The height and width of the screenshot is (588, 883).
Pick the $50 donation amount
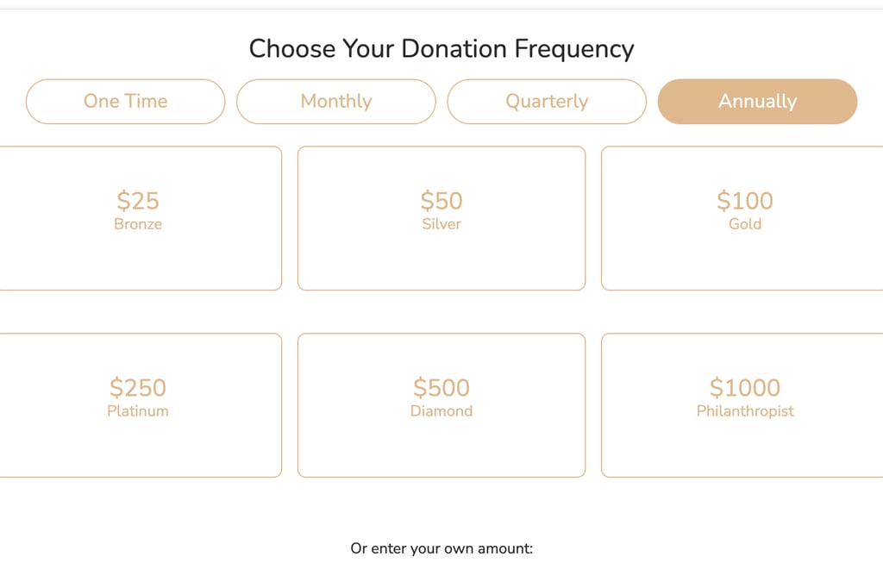point(441,201)
